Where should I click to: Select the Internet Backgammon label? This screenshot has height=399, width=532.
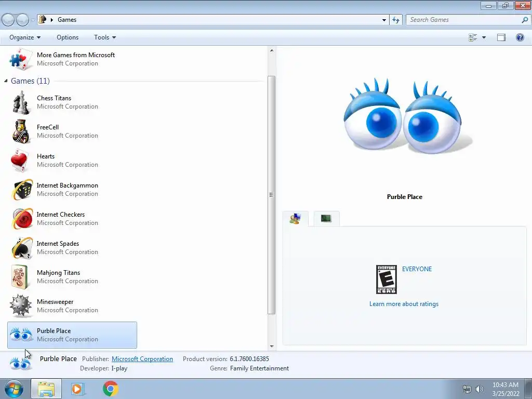point(67,185)
